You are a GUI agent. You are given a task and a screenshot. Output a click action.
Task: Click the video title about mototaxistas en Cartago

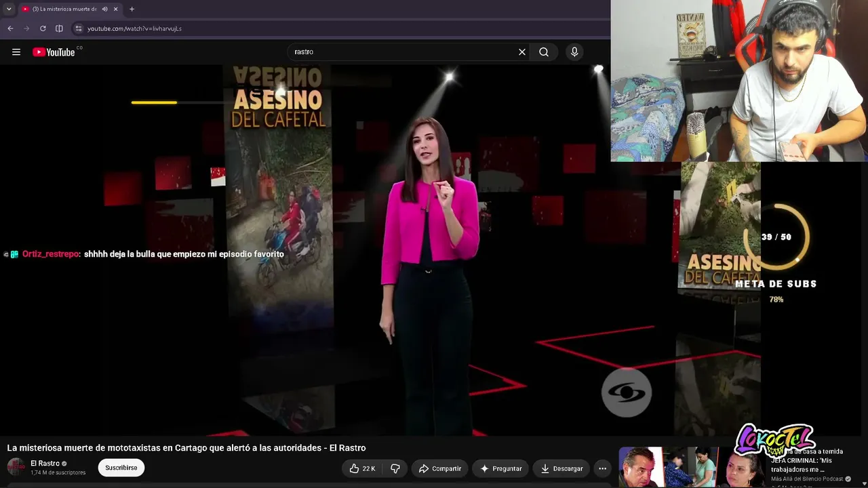pyautogui.click(x=186, y=448)
